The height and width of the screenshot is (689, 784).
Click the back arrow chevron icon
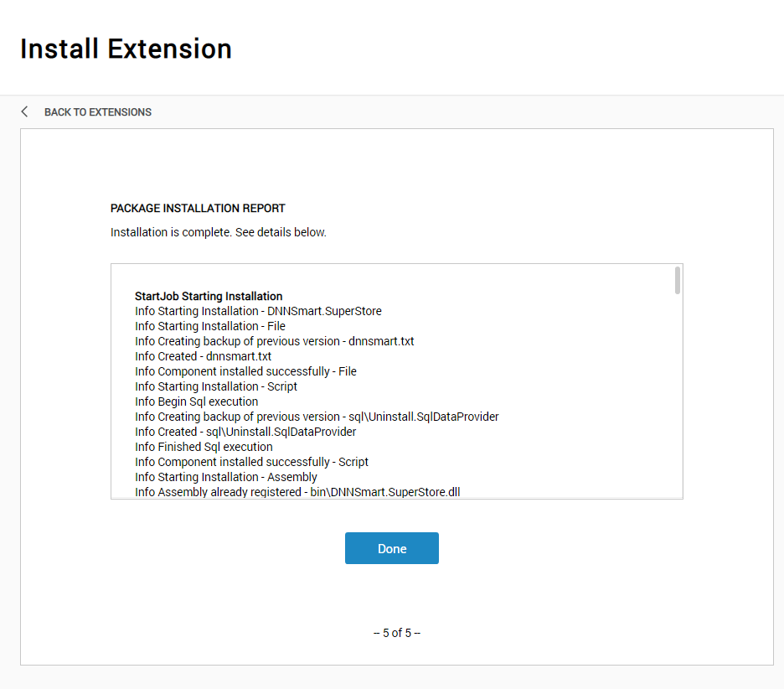coord(24,111)
